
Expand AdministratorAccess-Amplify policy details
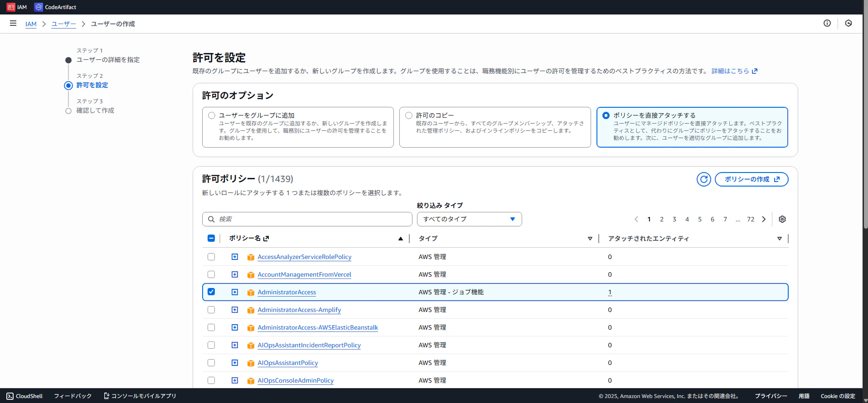click(235, 310)
